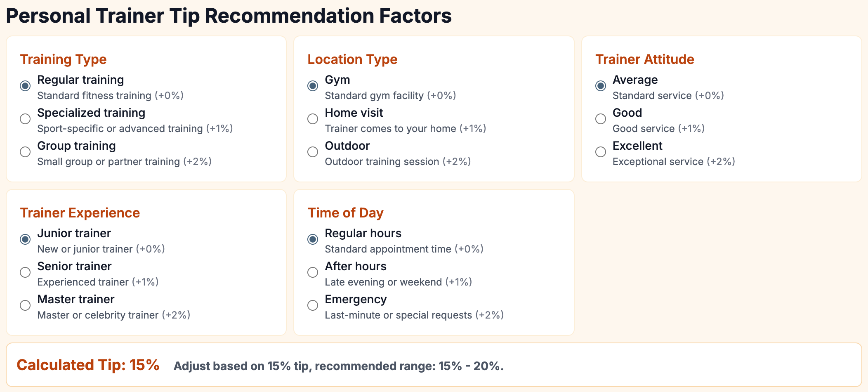Select the Regular training radio button

tap(25, 86)
